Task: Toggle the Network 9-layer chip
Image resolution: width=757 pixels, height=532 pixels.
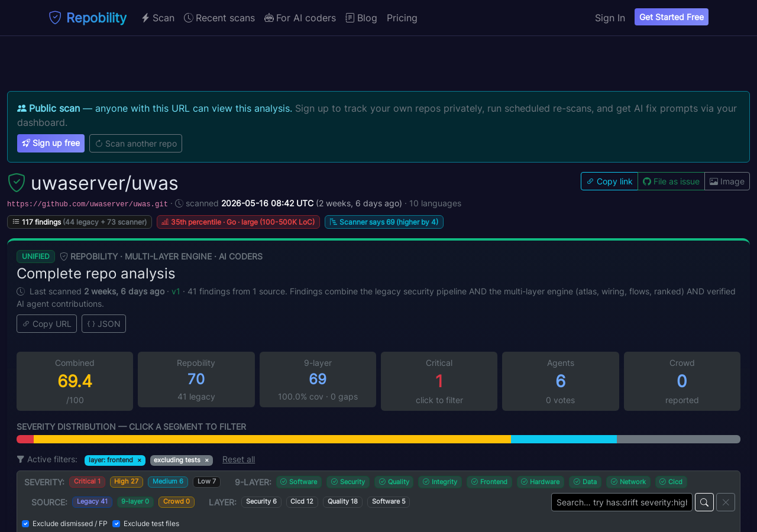Action: pyautogui.click(x=628, y=482)
